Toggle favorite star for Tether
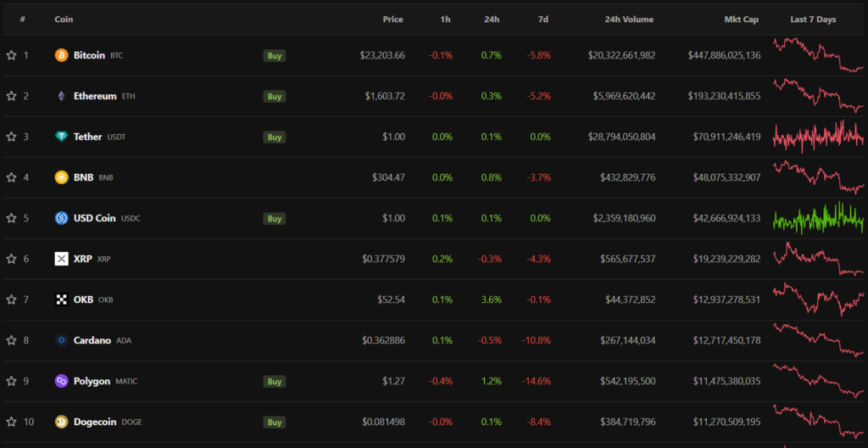Image resolution: width=868 pixels, height=448 pixels. [x=11, y=137]
